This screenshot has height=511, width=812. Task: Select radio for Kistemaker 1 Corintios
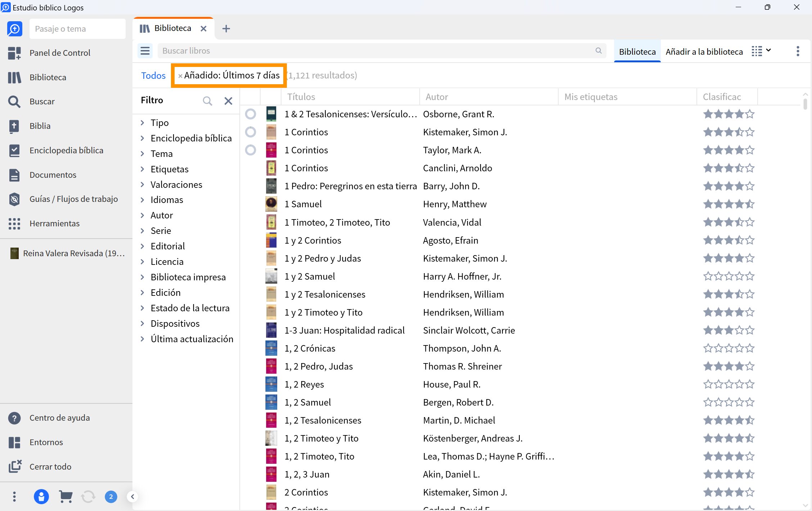(x=251, y=132)
